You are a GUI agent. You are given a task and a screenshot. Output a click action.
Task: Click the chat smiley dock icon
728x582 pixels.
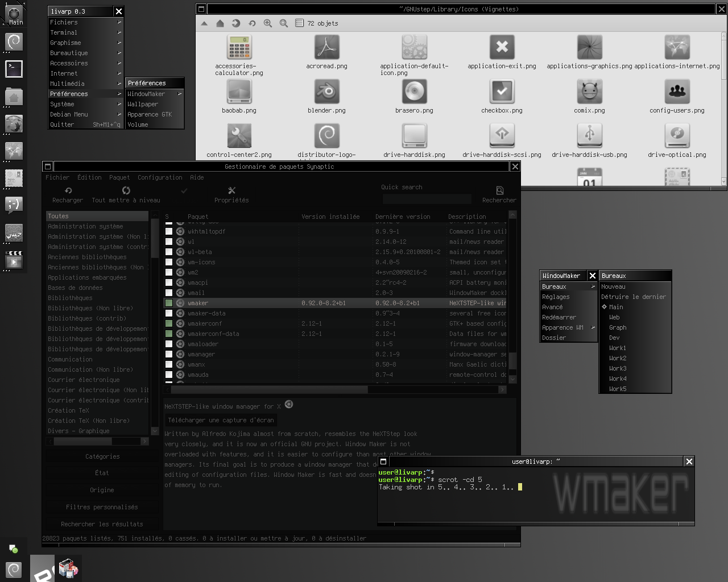coord(14,205)
